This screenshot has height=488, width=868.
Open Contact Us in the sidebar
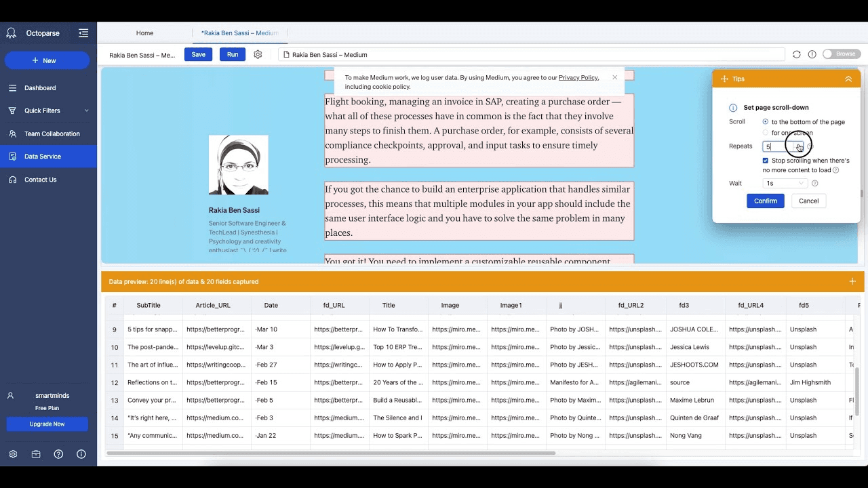[x=48, y=180]
